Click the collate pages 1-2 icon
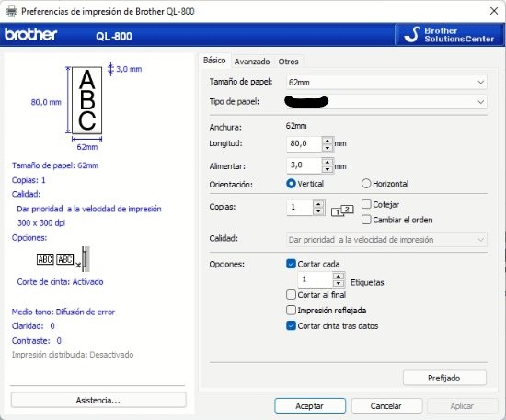The height and width of the screenshot is (420, 506). pos(342,210)
